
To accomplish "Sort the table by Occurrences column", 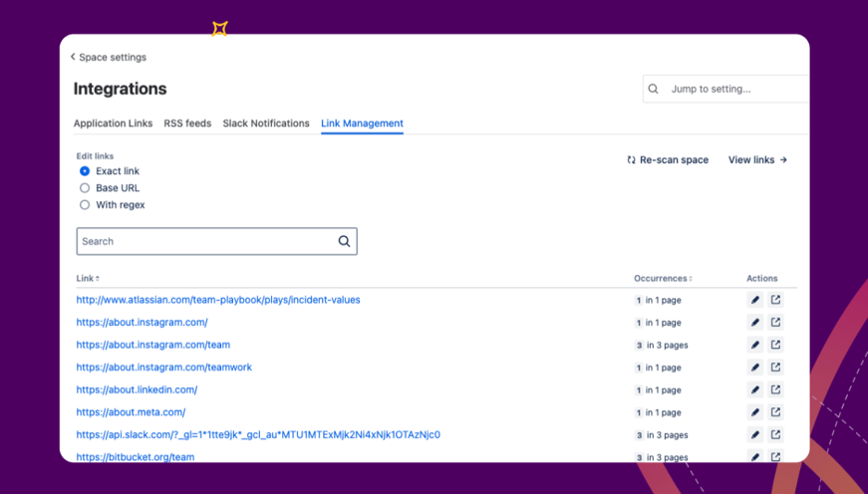I will pyautogui.click(x=663, y=278).
